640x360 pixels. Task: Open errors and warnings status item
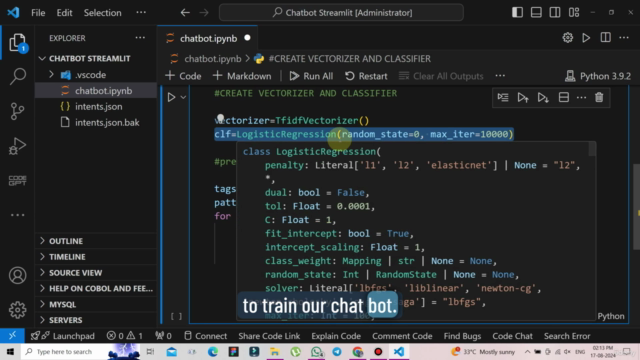(124, 336)
